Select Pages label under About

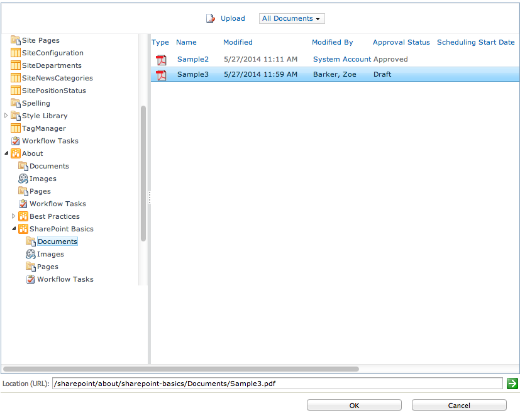pos(40,191)
